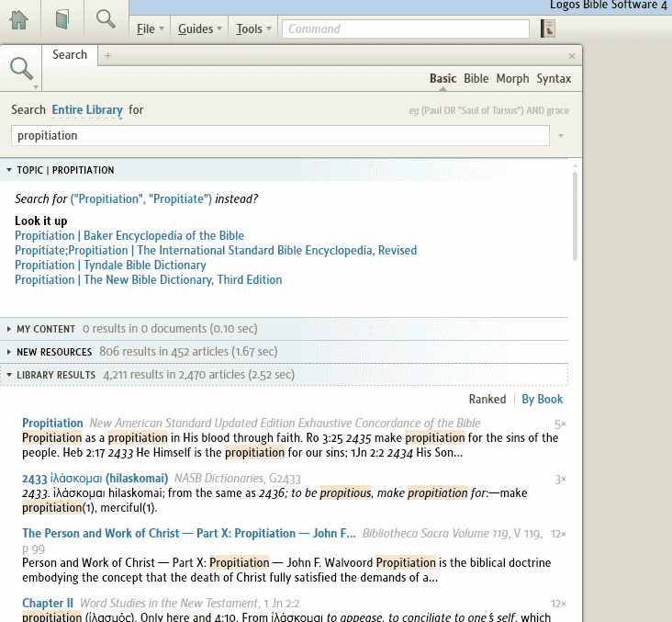Image resolution: width=672 pixels, height=622 pixels.
Task: Click the book icon beside Command box
Action: [x=548, y=28]
